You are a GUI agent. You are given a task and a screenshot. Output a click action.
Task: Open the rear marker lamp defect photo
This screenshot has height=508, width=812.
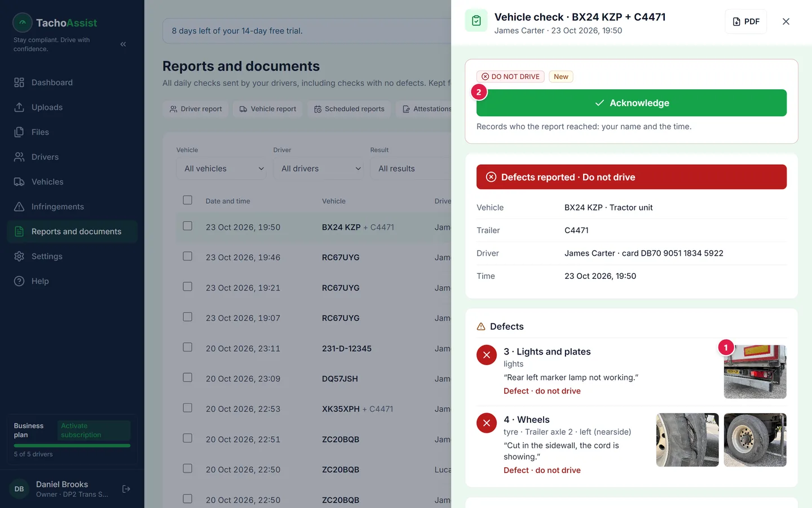tap(755, 372)
